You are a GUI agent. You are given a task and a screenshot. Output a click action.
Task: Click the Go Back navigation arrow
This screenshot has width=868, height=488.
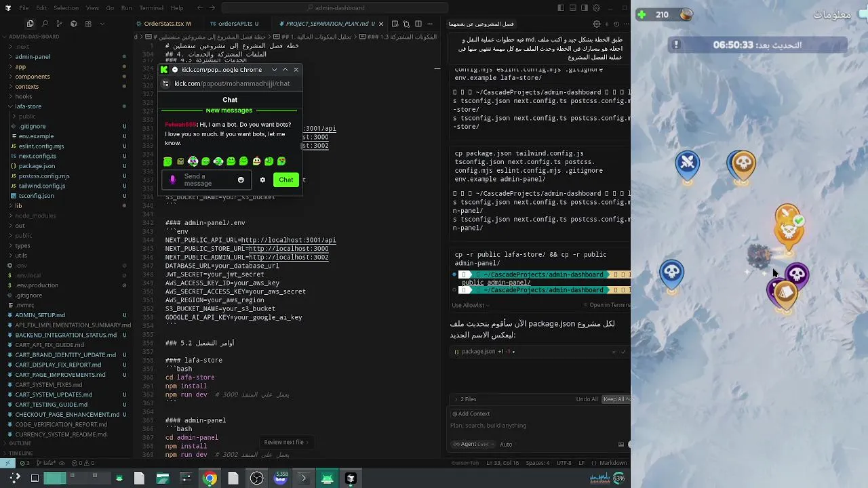tap(199, 8)
